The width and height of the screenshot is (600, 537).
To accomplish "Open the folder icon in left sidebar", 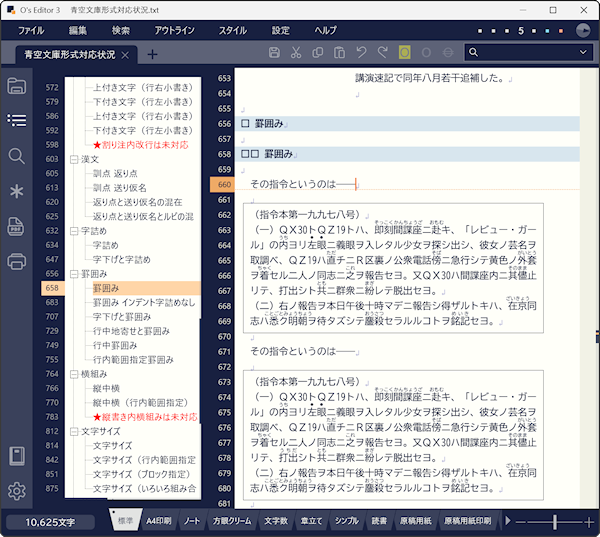I will [16, 85].
